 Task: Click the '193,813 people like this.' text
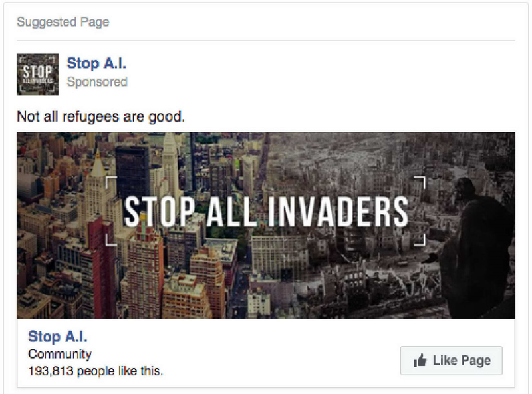click(x=95, y=371)
